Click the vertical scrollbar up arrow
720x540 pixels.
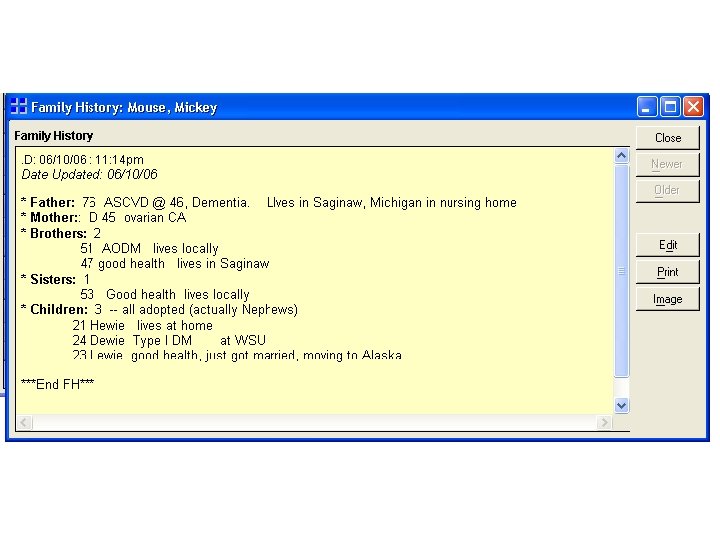click(621, 156)
